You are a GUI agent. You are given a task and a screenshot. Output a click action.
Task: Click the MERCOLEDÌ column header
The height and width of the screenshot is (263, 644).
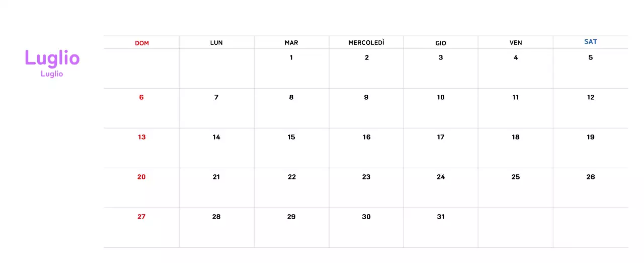366,43
